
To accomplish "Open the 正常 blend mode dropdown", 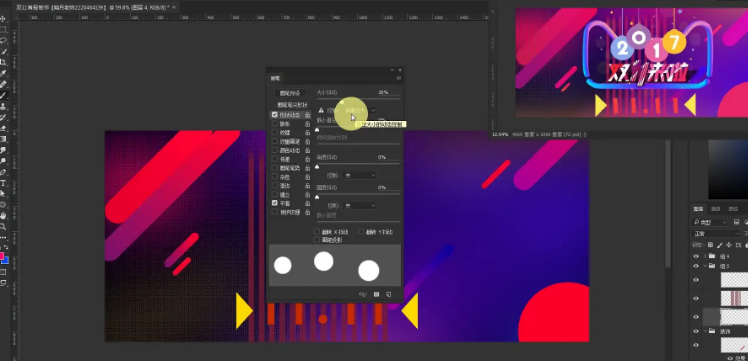I will click(x=716, y=234).
